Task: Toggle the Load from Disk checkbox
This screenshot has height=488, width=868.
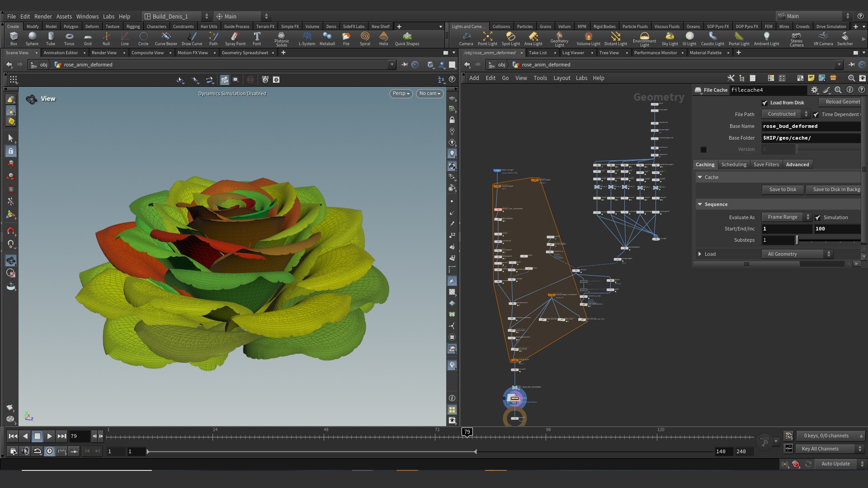Action: pyautogui.click(x=764, y=103)
